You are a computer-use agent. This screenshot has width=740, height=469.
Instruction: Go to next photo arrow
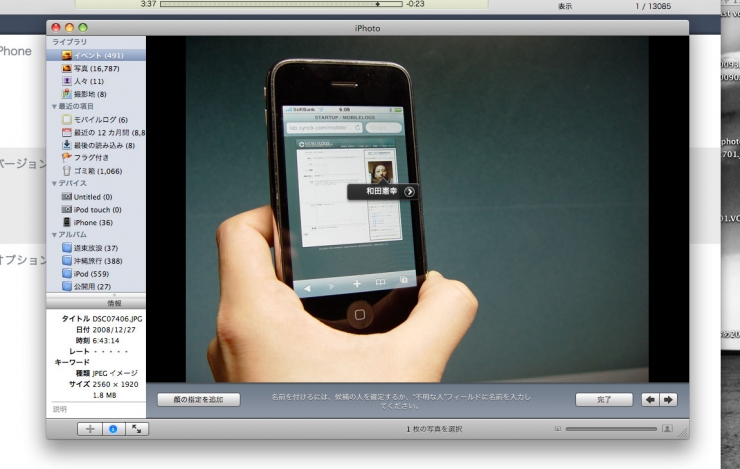point(668,400)
